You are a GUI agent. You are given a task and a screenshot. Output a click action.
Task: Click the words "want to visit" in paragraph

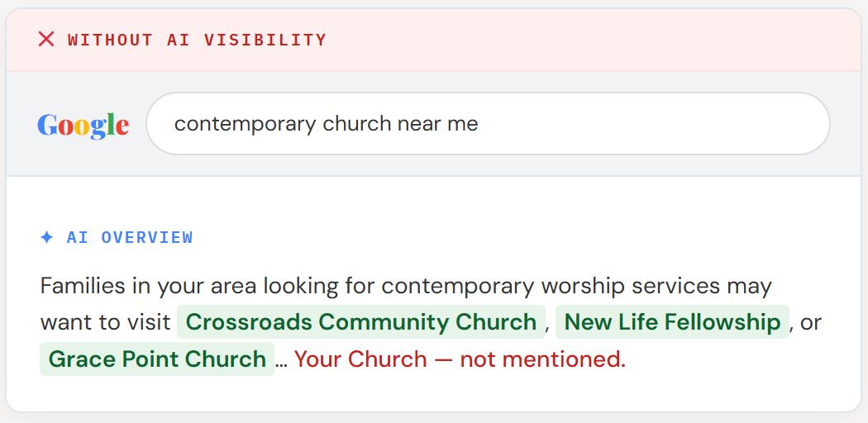(x=106, y=322)
